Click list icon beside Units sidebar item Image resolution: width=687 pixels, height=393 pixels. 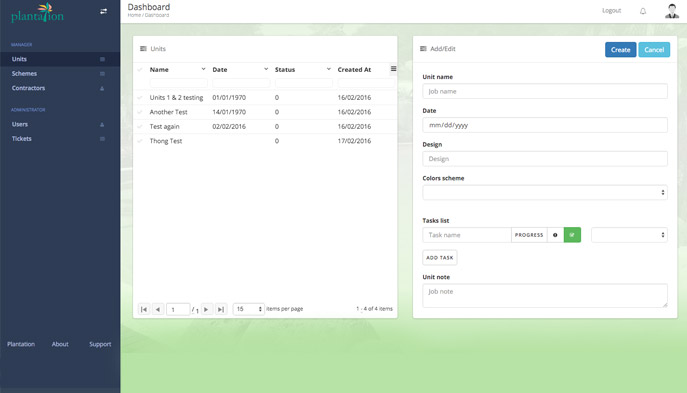click(x=102, y=59)
